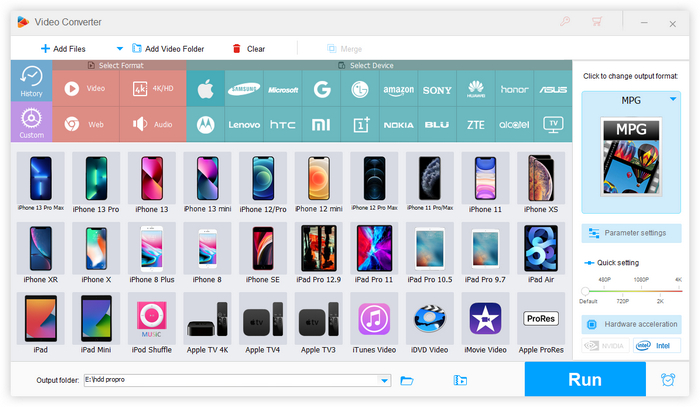
Task: Choose the HTC brand logo
Action: click(283, 125)
